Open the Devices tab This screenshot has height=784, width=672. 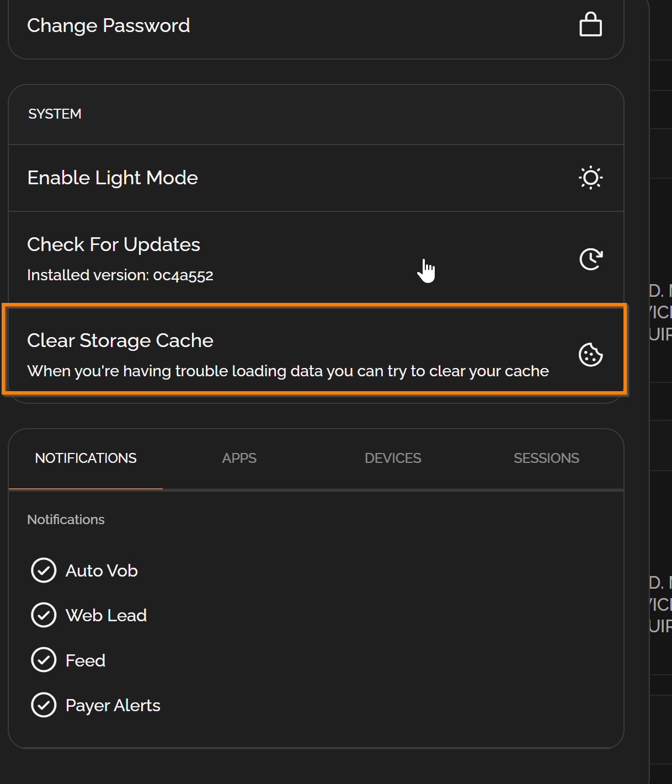click(x=393, y=458)
